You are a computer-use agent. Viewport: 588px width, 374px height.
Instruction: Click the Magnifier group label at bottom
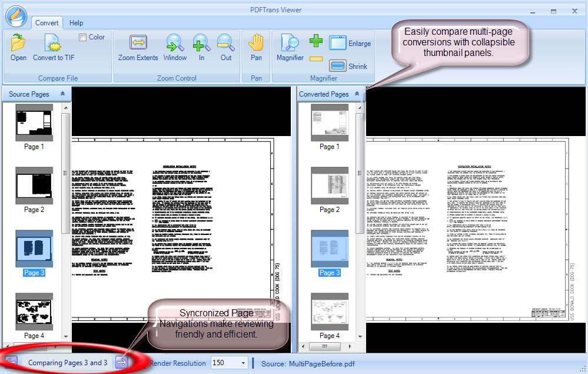pyautogui.click(x=324, y=78)
